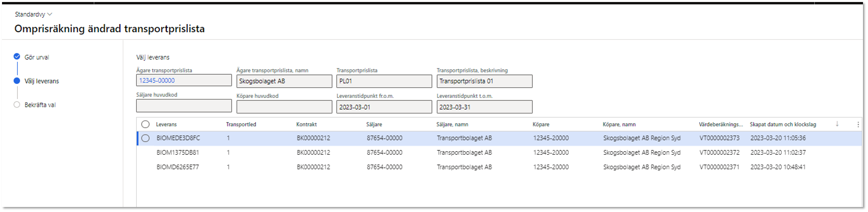This screenshot has height=212, width=868.
Task: Toggle select-all radio in grid header
Action: coord(145,124)
